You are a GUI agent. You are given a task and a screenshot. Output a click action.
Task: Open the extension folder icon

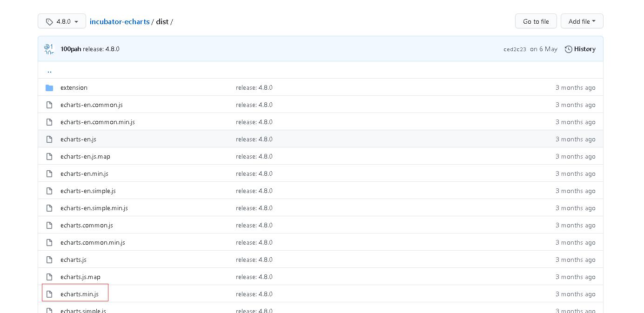tap(49, 87)
